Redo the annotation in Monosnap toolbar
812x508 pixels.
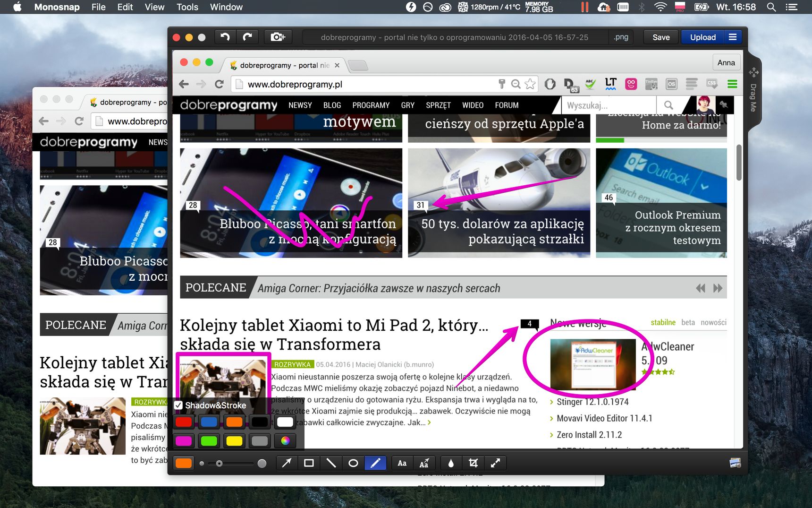[x=247, y=37]
